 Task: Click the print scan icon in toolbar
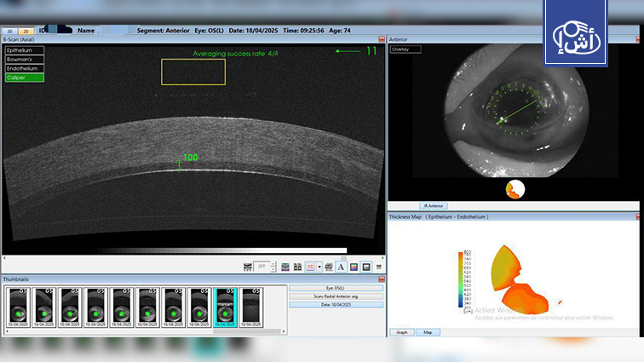click(x=328, y=267)
